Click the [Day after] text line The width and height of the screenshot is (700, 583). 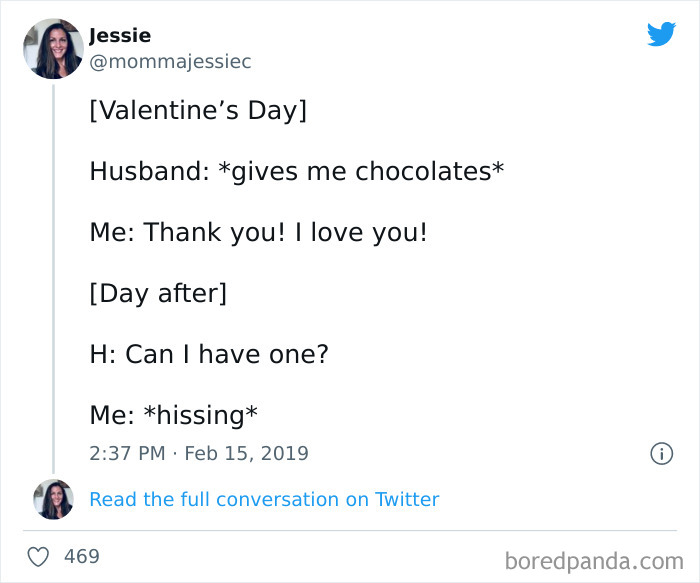[158, 294]
